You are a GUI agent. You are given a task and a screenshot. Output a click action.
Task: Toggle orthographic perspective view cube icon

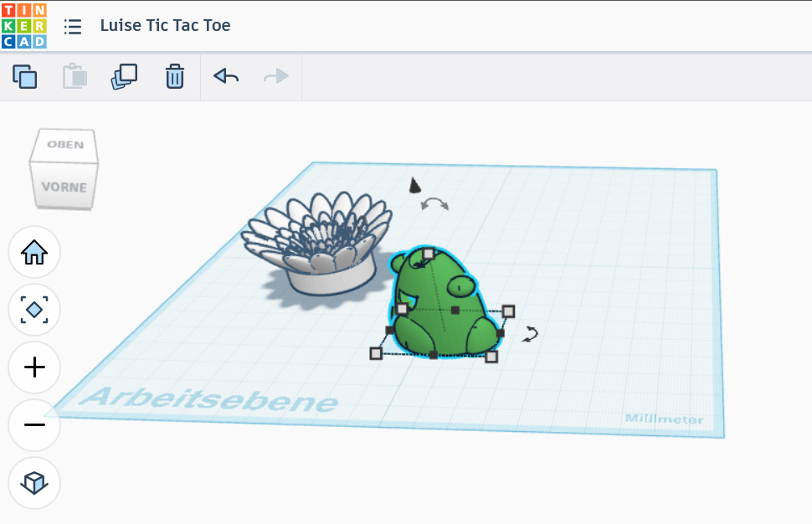click(x=34, y=483)
